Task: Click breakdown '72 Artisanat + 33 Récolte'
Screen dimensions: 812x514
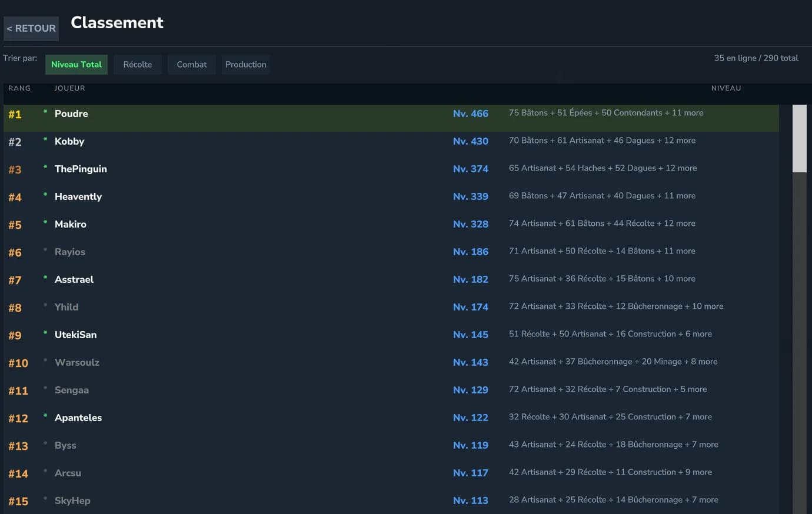Action: [x=616, y=306]
